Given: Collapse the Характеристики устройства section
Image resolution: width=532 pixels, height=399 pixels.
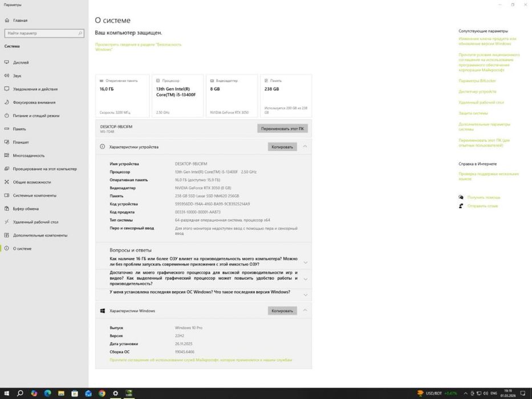Looking at the screenshot, I should click(305, 146).
